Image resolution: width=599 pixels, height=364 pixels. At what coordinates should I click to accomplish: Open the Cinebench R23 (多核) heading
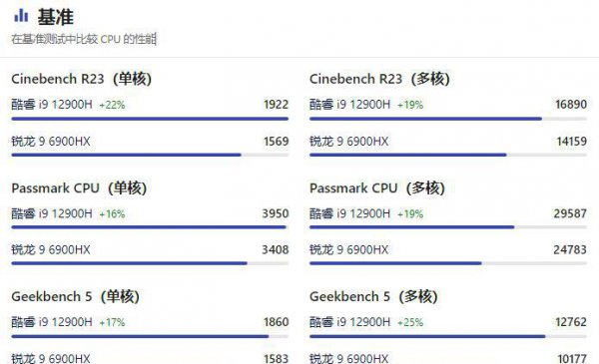click(x=379, y=79)
